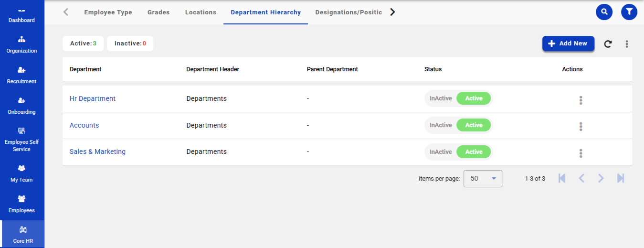This screenshot has height=248, width=644.
Task: Open Items per page dropdown
Action: 483,179
